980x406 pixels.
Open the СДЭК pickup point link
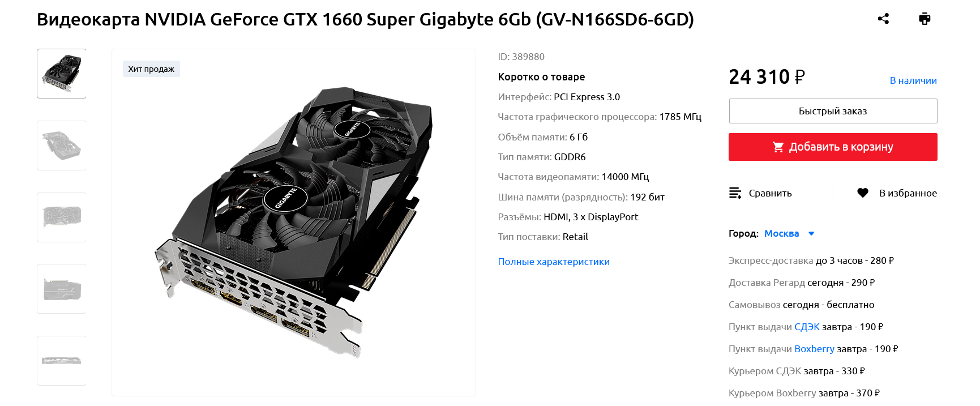click(807, 327)
